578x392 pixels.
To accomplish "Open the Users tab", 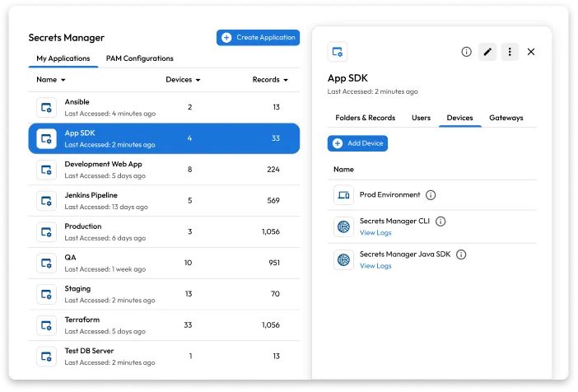I will [x=421, y=118].
